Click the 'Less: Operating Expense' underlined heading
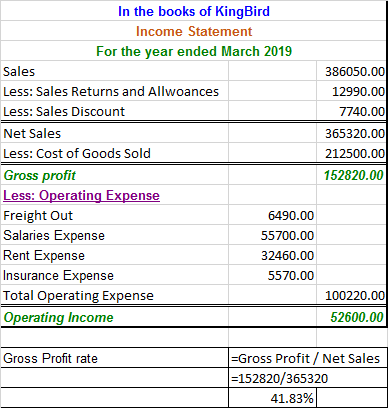 pyautogui.click(x=81, y=195)
